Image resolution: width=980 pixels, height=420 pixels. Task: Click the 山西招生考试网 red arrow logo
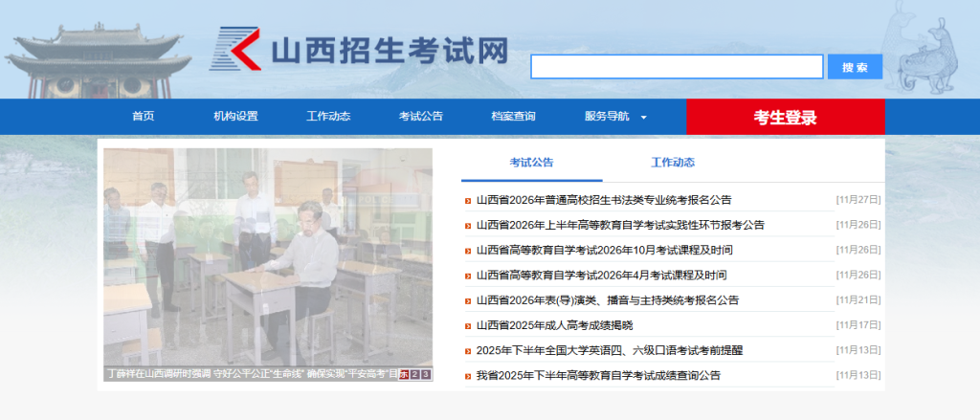pyautogui.click(x=235, y=49)
